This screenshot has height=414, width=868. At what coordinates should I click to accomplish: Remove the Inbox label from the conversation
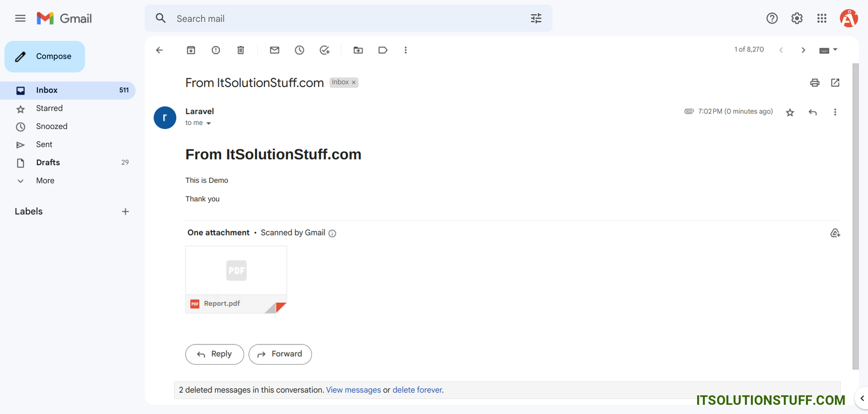(354, 82)
